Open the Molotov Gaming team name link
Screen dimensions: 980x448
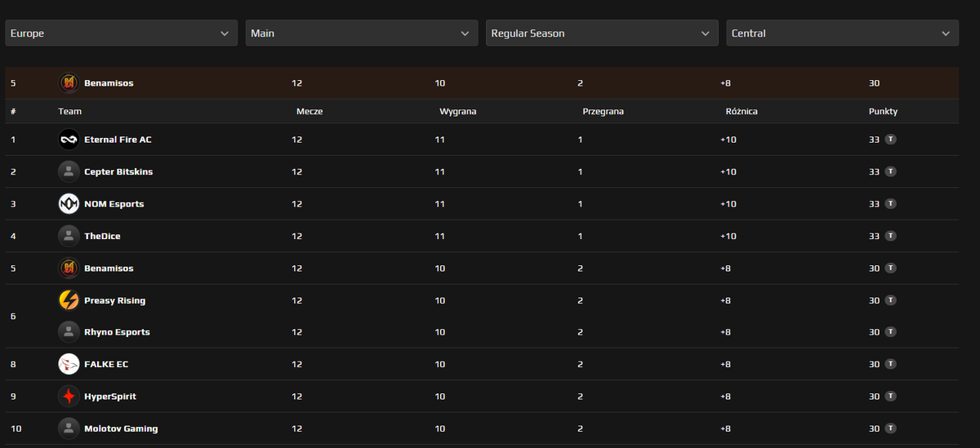coord(121,428)
